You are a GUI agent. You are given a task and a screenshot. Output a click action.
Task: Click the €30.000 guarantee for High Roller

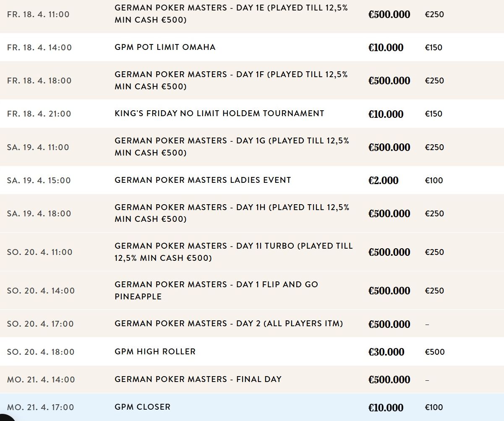click(386, 352)
